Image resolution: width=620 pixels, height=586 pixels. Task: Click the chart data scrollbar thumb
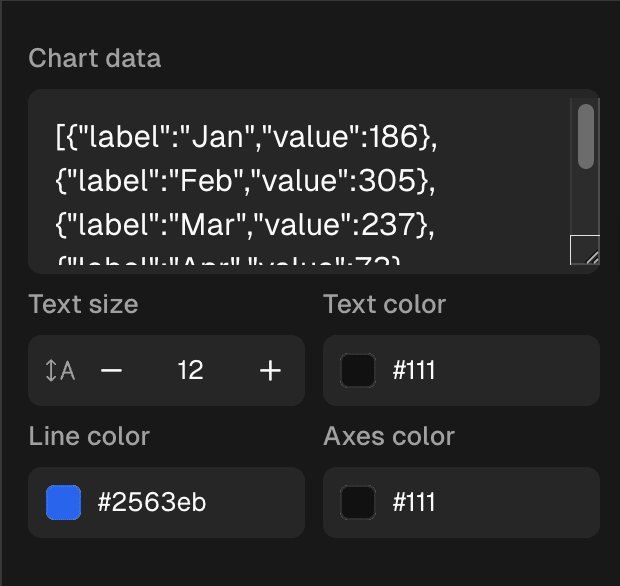[x=586, y=136]
